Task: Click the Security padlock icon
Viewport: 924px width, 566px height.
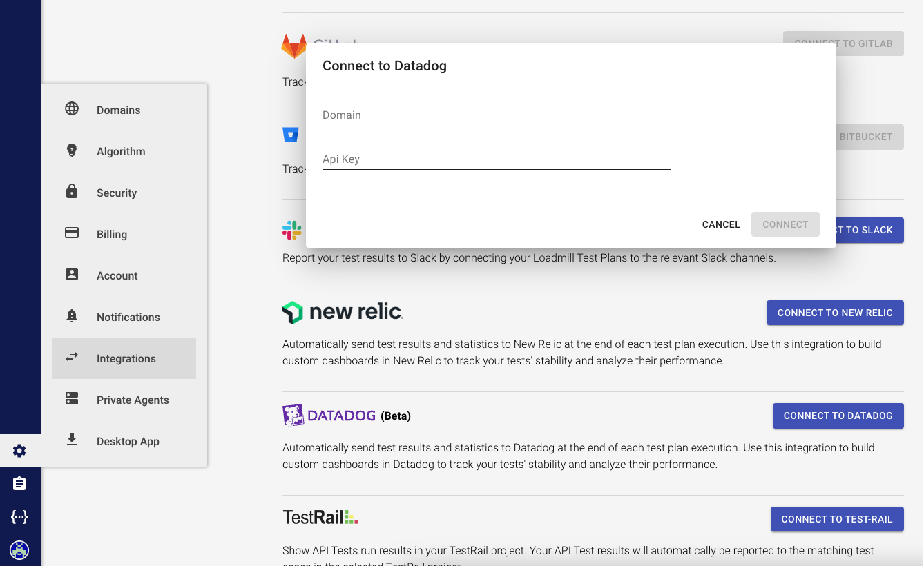Action: [x=72, y=192]
